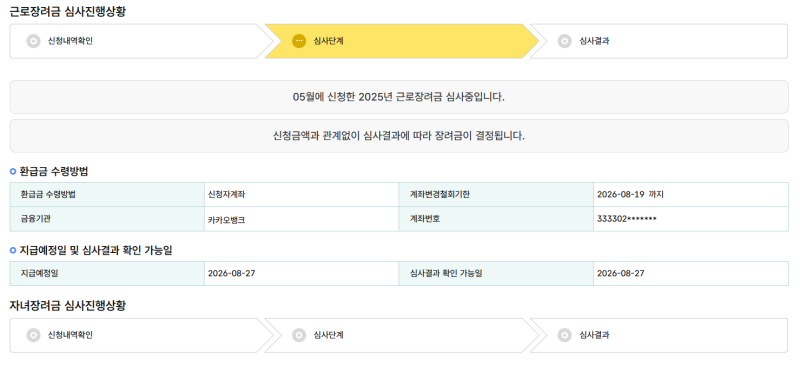Viewport: 800px width, 366px height.
Task: Select 자녀장려금 신청내역확인 step label
Action: 70,335
